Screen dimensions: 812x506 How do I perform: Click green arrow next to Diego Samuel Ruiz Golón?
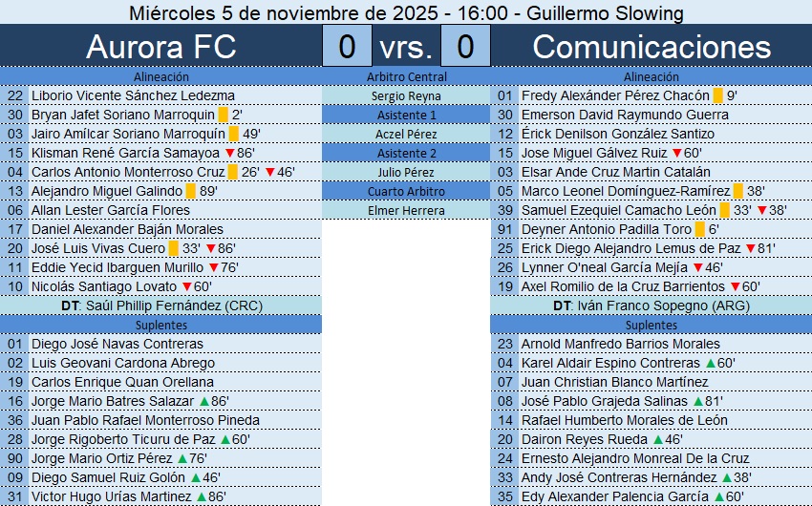pos(196,477)
